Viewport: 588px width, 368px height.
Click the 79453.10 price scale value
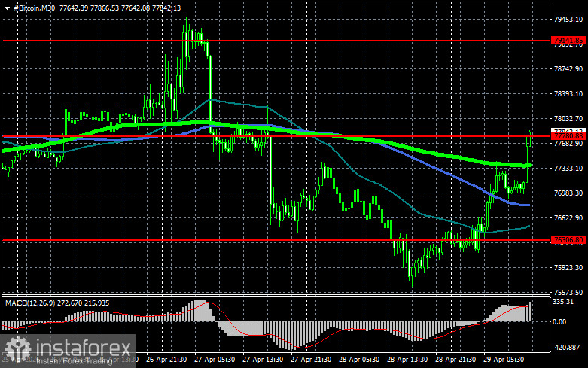[568, 19]
